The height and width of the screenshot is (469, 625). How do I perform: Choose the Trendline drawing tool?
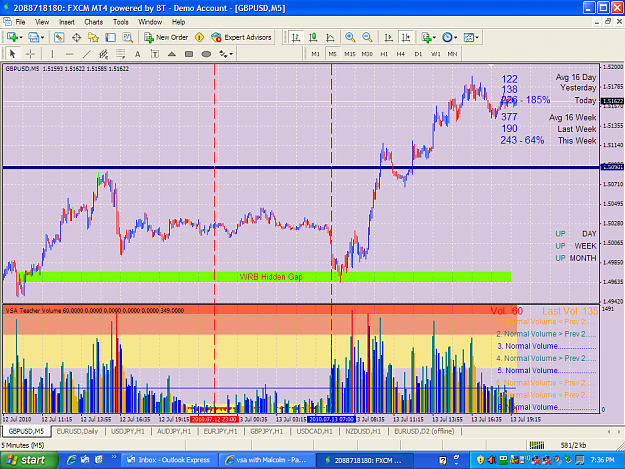tap(86, 54)
